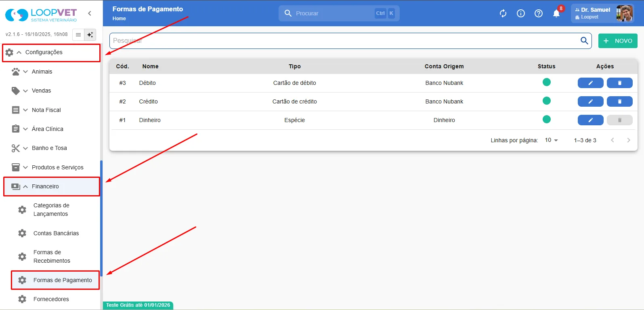Go to the previous table page arrow
The height and width of the screenshot is (310, 644).
613,140
